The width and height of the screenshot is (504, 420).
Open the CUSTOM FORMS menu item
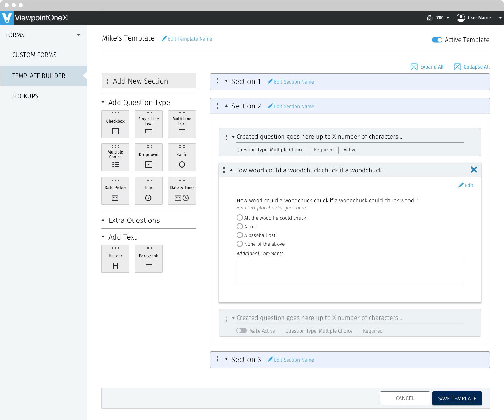(34, 55)
